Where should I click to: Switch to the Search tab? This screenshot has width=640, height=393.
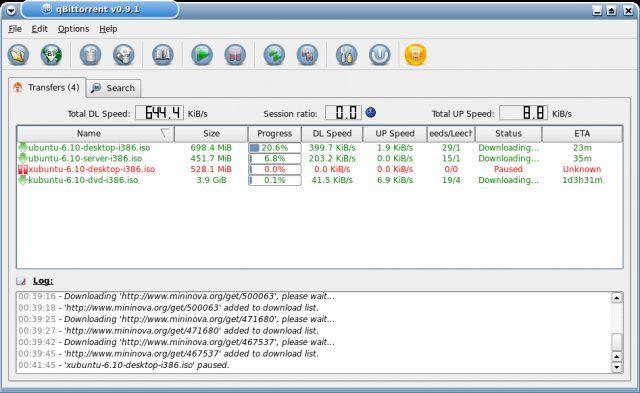[x=114, y=88]
